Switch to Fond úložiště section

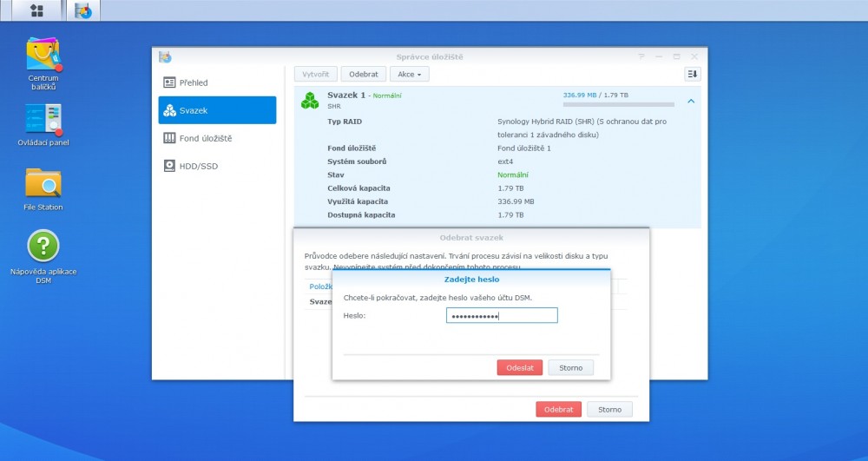click(217, 138)
